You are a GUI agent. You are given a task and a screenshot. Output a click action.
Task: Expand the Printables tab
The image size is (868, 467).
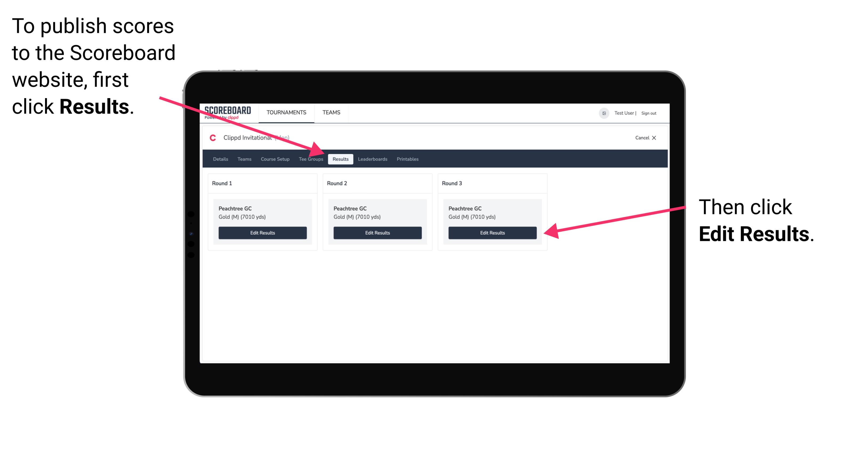407,159
